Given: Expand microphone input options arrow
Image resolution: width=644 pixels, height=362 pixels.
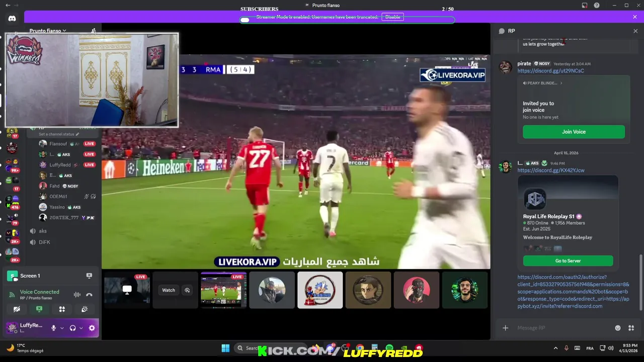Looking at the screenshot, I should 62,328.
